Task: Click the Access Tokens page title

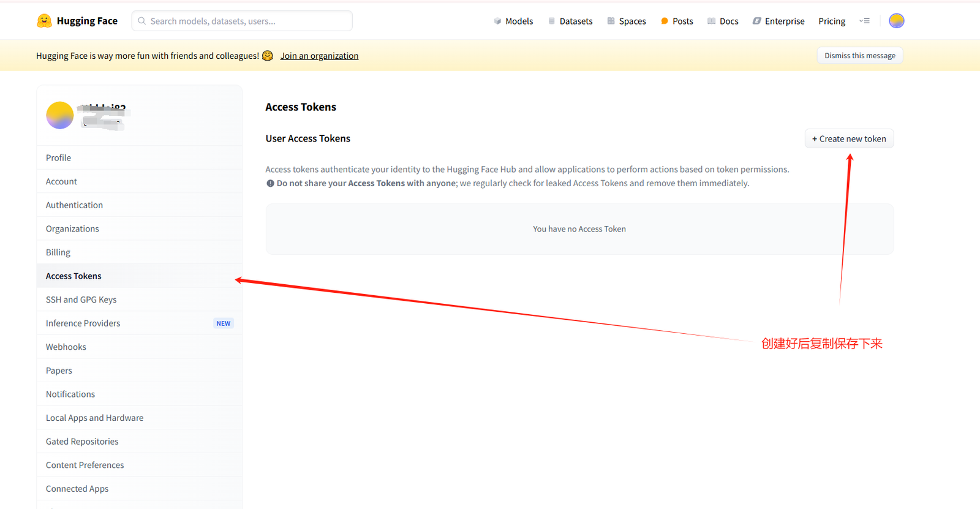Action: click(301, 107)
